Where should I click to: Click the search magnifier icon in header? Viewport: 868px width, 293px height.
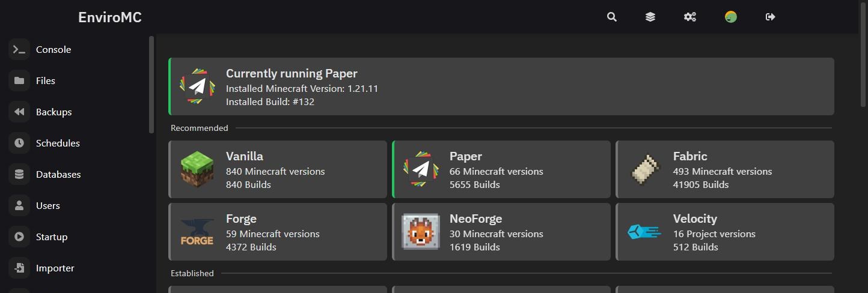(x=612, y=17)
